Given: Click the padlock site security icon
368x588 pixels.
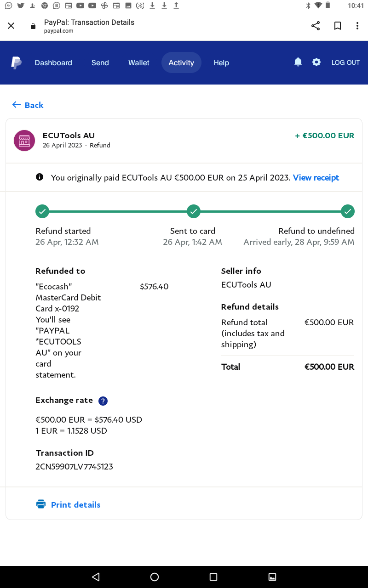Looking at the screenshot, I should (33, 26).
